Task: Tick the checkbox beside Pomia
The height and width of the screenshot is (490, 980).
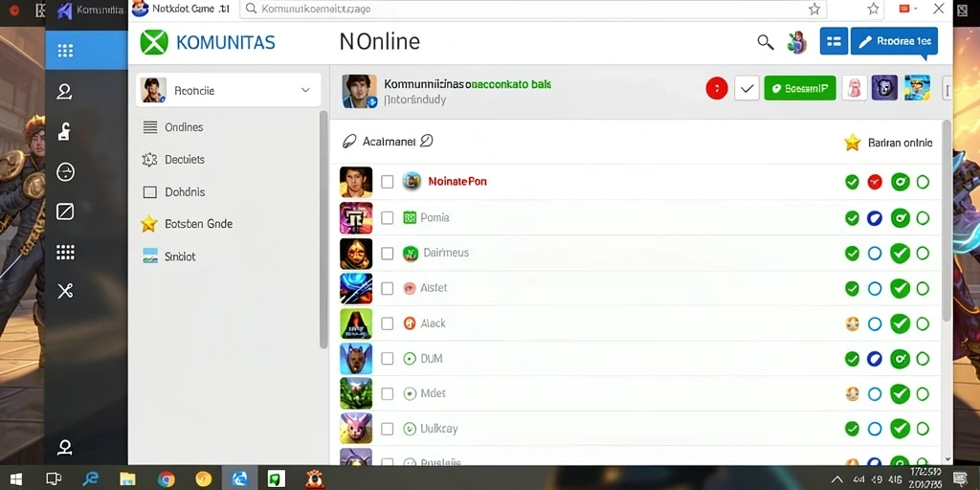Action: [x=388, y=217]
